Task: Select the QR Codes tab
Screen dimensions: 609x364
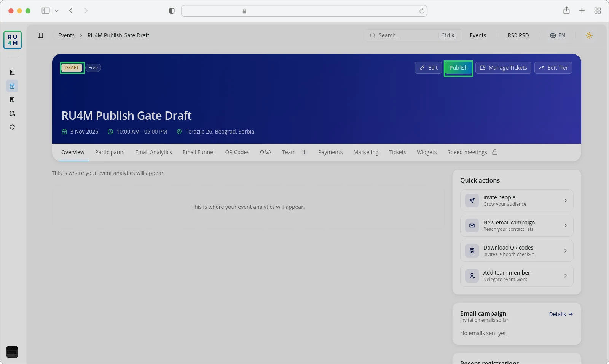Action: 237,152
